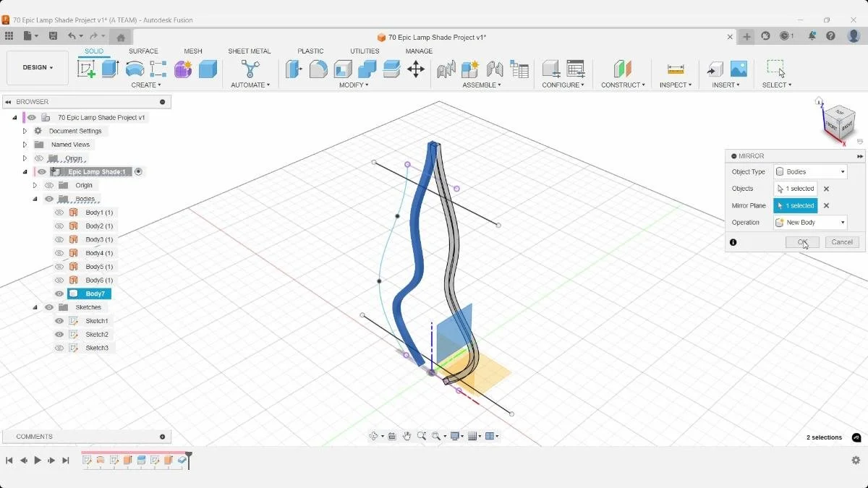Select the Insert Derive tool

[x=715, y=69]
